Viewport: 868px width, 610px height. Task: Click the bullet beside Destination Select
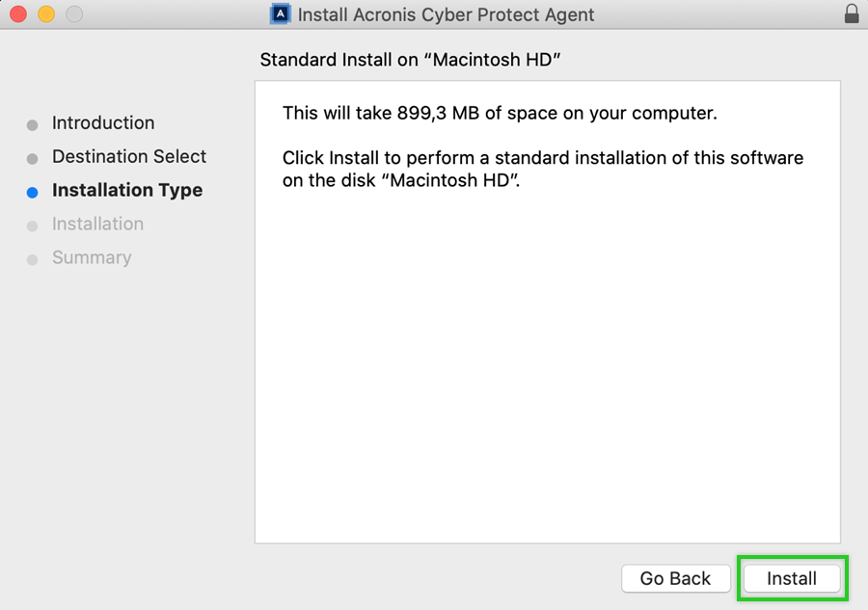coord(32,158)
